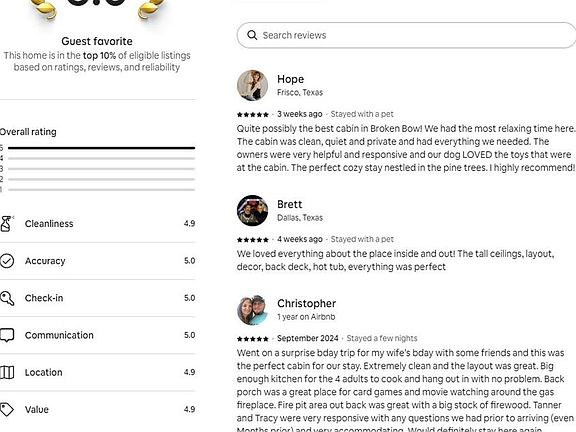Click the 4-star overall rating bar
Viewport: 576px width, 432px height.
pyautogui.click(x=101, y=159)
